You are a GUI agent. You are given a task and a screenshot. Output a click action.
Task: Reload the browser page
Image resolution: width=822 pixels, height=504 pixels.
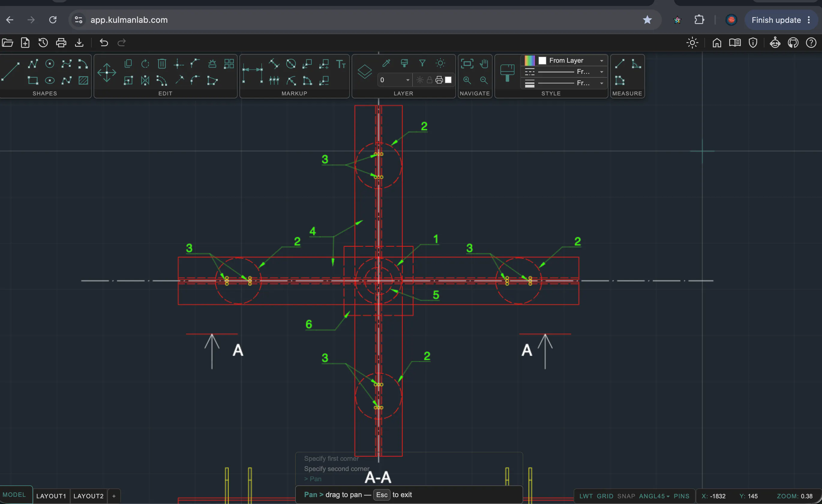(53, 20)
